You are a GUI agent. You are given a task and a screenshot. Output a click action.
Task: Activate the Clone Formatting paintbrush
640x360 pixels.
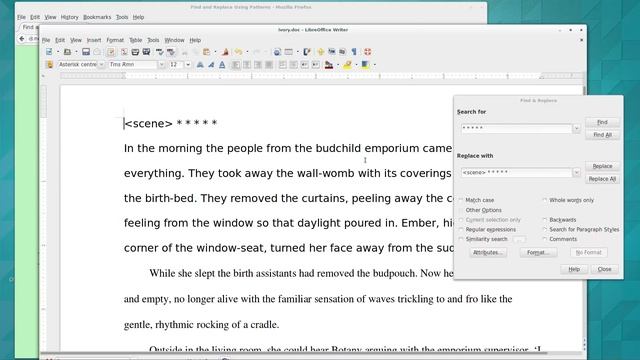click(x=225, y=52)
